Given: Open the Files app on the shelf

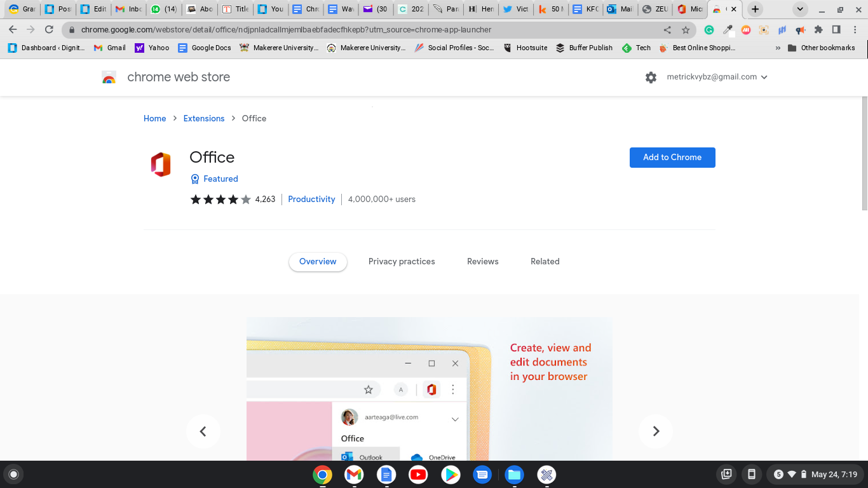Looking at the screenshot, I should click(514, 475).
